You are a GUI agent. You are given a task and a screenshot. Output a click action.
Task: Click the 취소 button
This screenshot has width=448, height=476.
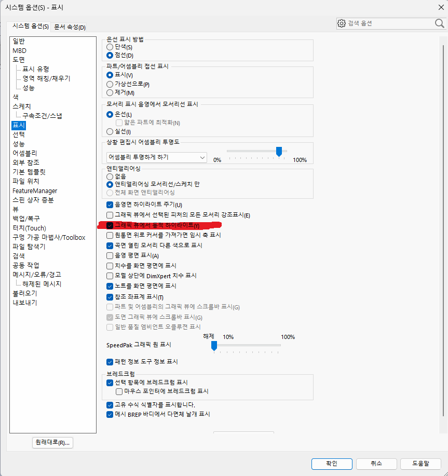click(x=376, y=464)
